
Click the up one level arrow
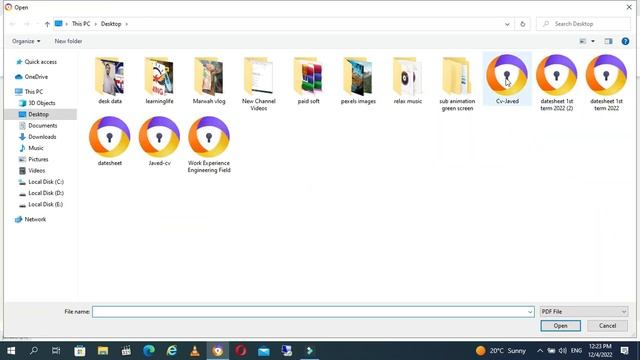pos(47,24)
